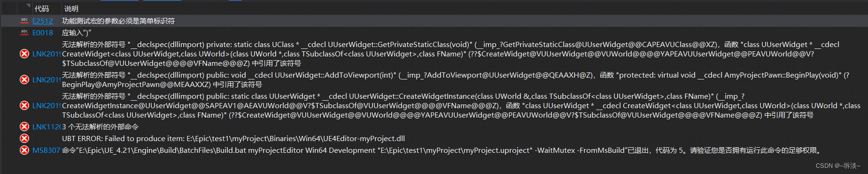Click red error icon on LNK112 row
Screen dimensions: 868x174
24,127
